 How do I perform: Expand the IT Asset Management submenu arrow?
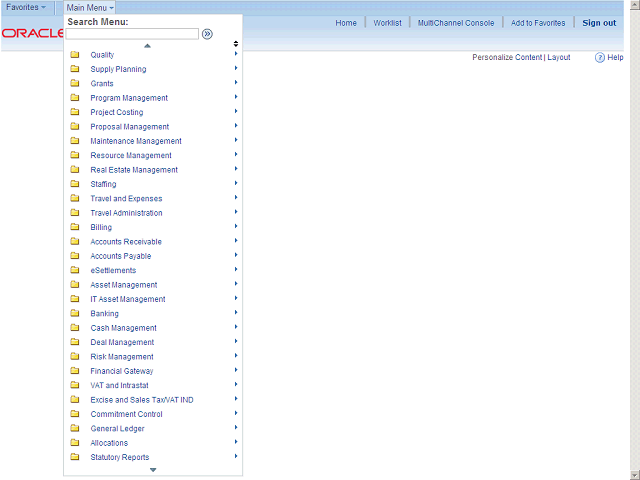point(236,298)
